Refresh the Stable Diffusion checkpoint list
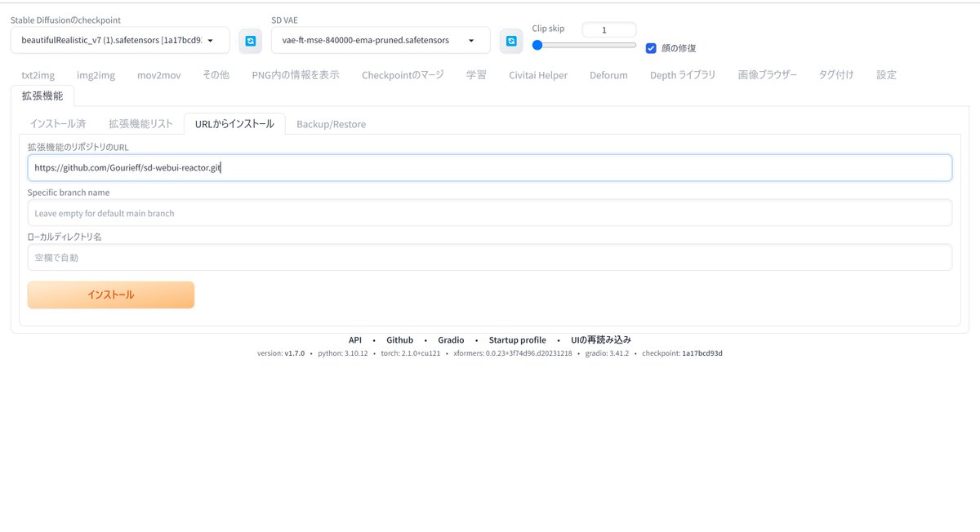 point(251,40)
